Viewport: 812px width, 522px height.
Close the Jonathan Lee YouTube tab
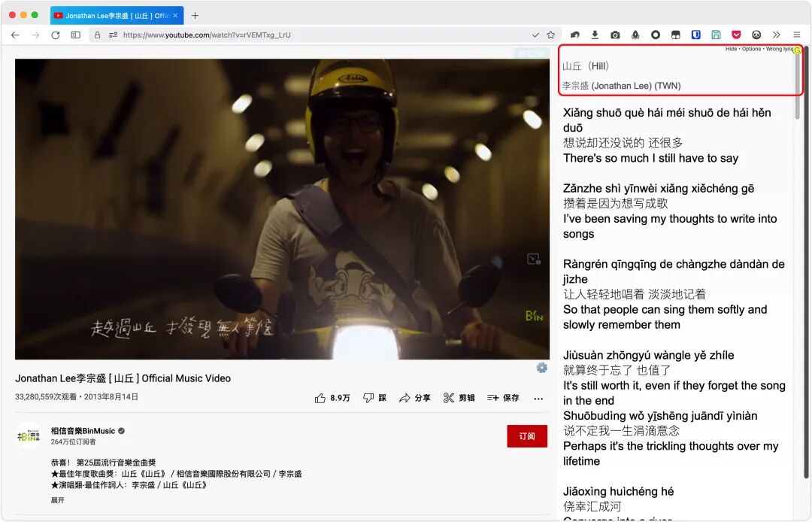(x=175, y=16)
